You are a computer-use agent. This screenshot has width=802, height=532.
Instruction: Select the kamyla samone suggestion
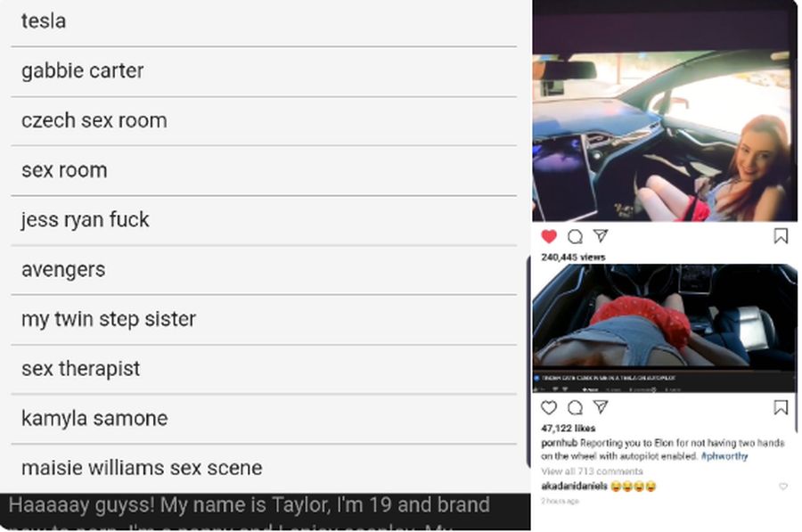click(264, 419)
